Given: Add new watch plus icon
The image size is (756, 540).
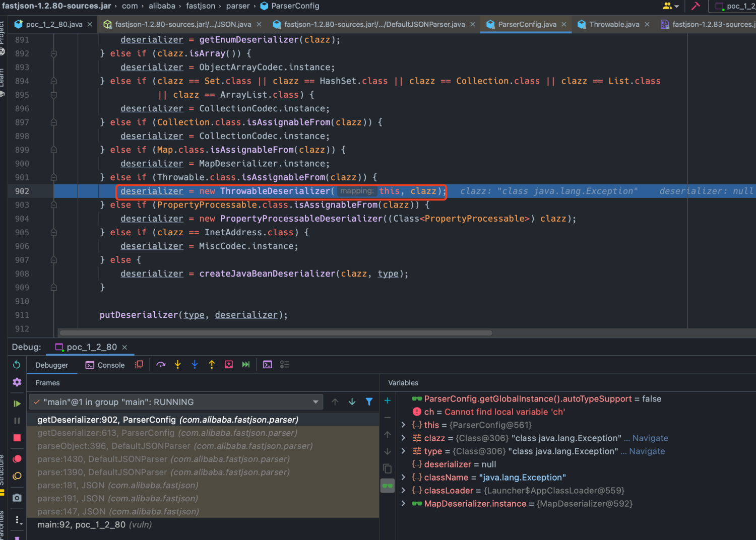Looking at the screenshot, I should coord(388,400).
